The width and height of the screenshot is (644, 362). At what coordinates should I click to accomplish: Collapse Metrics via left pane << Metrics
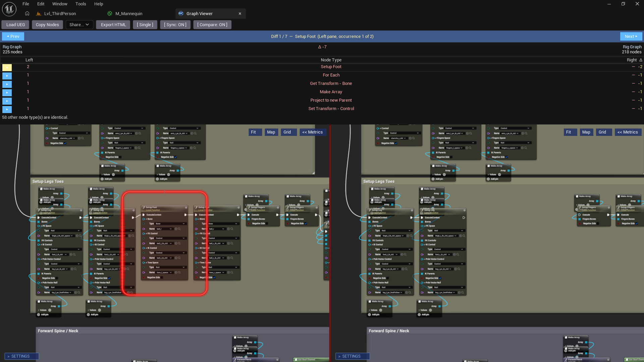(x=312, y=132)
